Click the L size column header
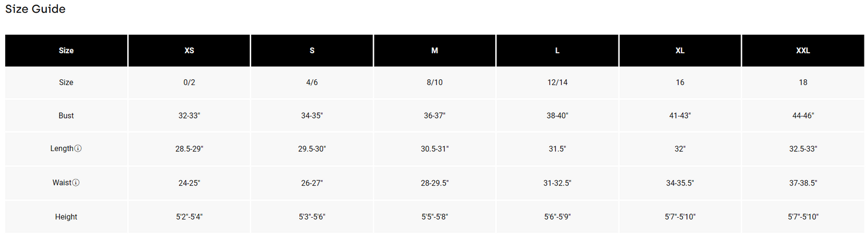The width and height of the screenshot is (868, 238). [557, 50]
